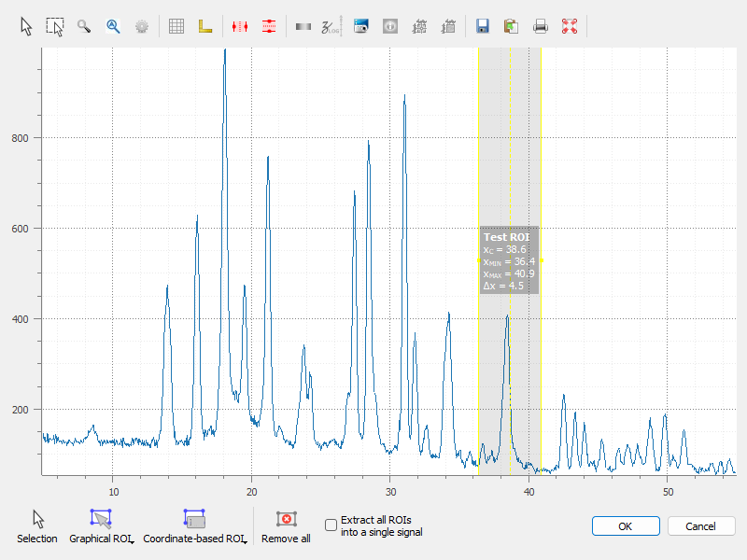The width and height of the screenshot is (747, 560).
Task: Click the red vertical cursor markers icon
Action: tap(240, 26)
